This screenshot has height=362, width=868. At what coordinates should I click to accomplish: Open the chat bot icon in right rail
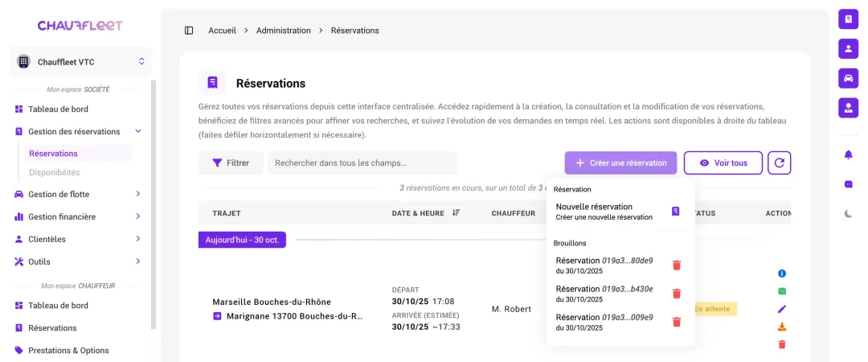click(848, 184)
